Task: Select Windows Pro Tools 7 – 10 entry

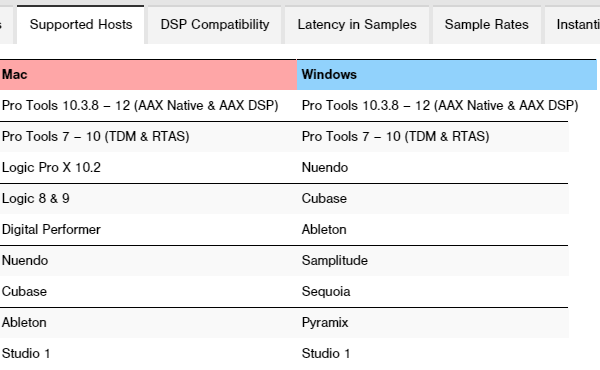Action: (x=396, y=137)
